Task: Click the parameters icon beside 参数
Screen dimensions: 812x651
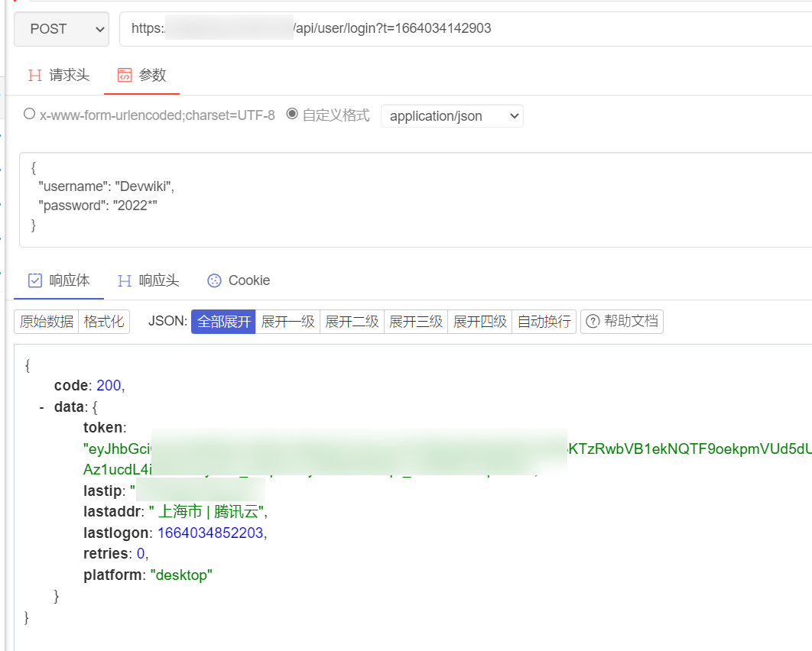Action: (124, 75)
